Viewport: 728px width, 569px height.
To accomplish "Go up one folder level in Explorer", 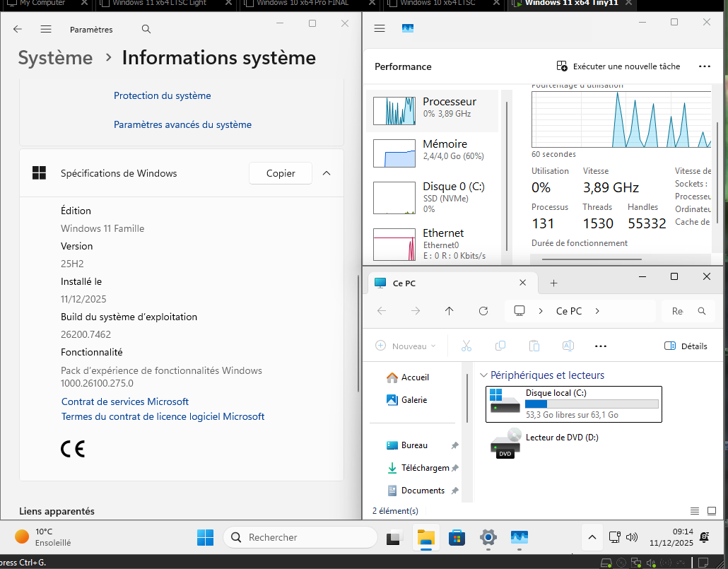I will click(450, 311).
